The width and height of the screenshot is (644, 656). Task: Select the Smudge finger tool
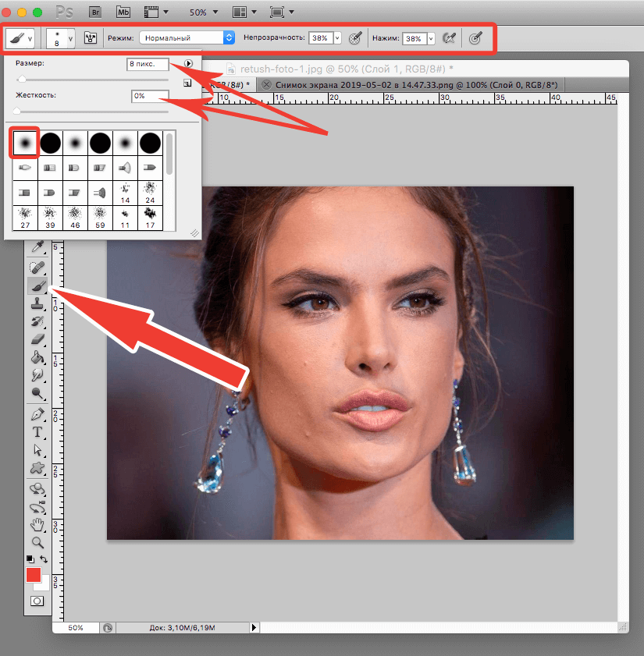(37, 375)
